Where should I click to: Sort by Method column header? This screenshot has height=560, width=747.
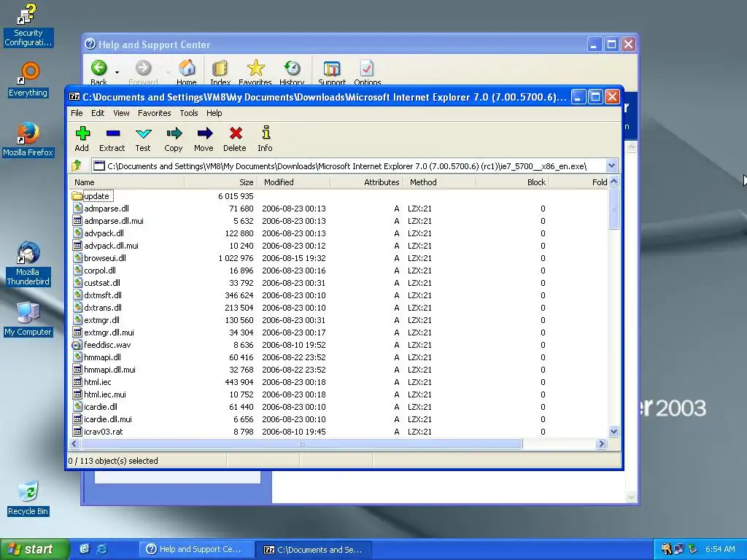click(440, 182)
